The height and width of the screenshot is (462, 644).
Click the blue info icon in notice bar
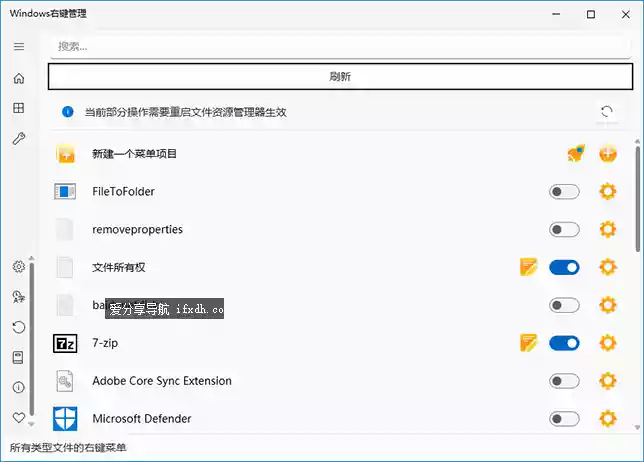68,112
